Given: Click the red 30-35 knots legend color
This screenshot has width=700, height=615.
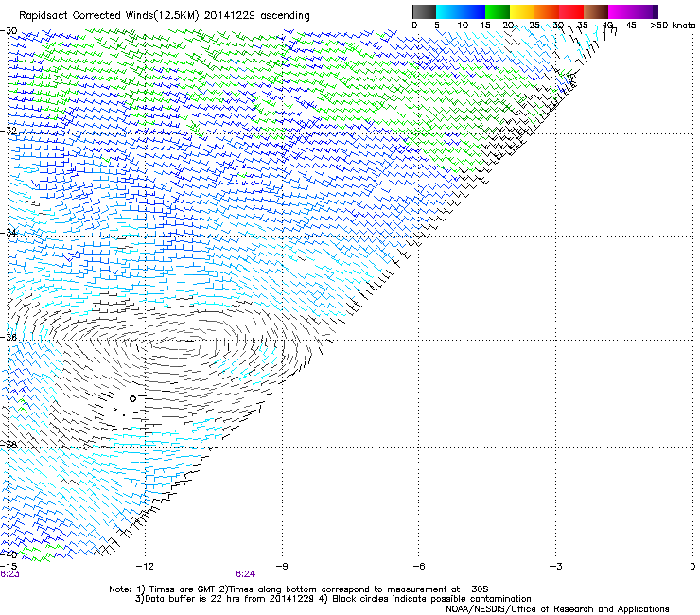Looking at the screenshot, I should coord(571,11).
